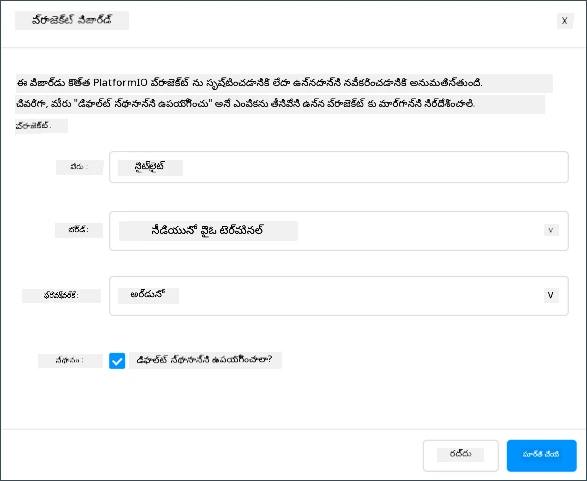Open the Board selection dropdown box
This screenshot has height=481, width=587.
click(x=339, y=231)
